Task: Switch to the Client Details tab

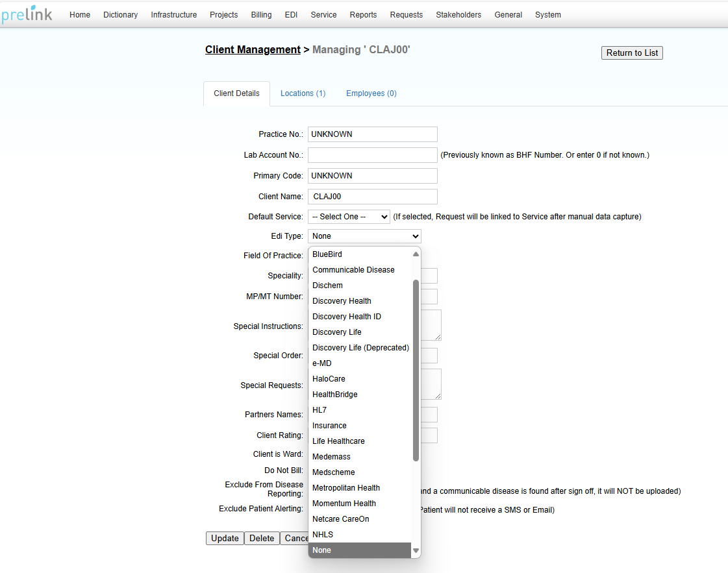Action: pyautogui.click(x=236, y=93)
